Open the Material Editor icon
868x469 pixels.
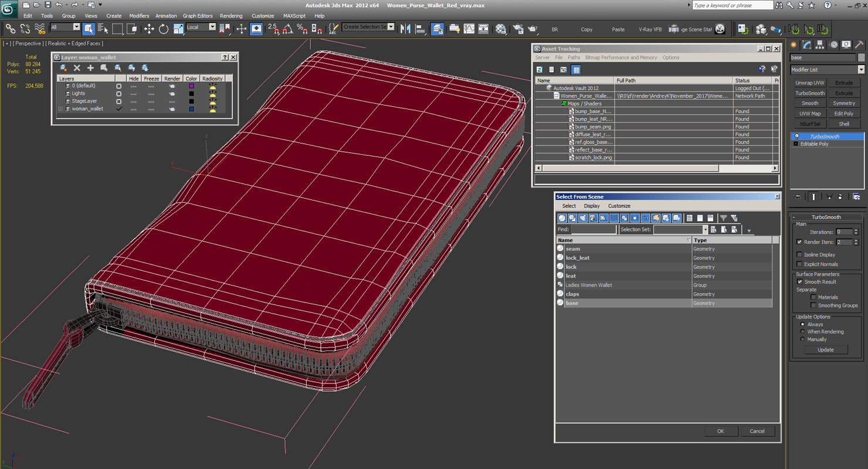point(501,29)
